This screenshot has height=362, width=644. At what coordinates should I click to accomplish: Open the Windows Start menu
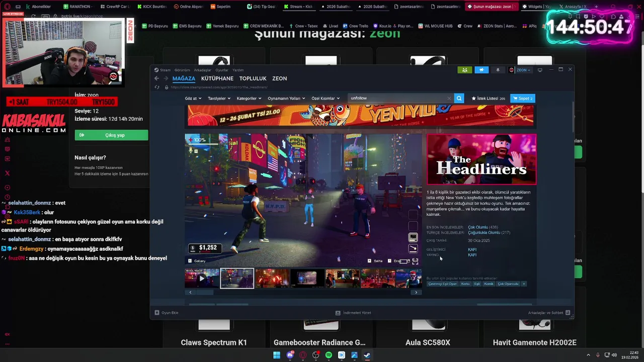pos(277,355)
